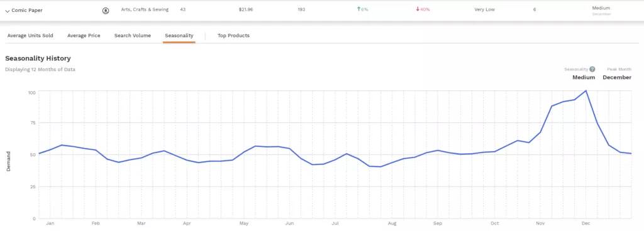Select the Seasonality tab
644x231 pixels.
click(179, 36)
